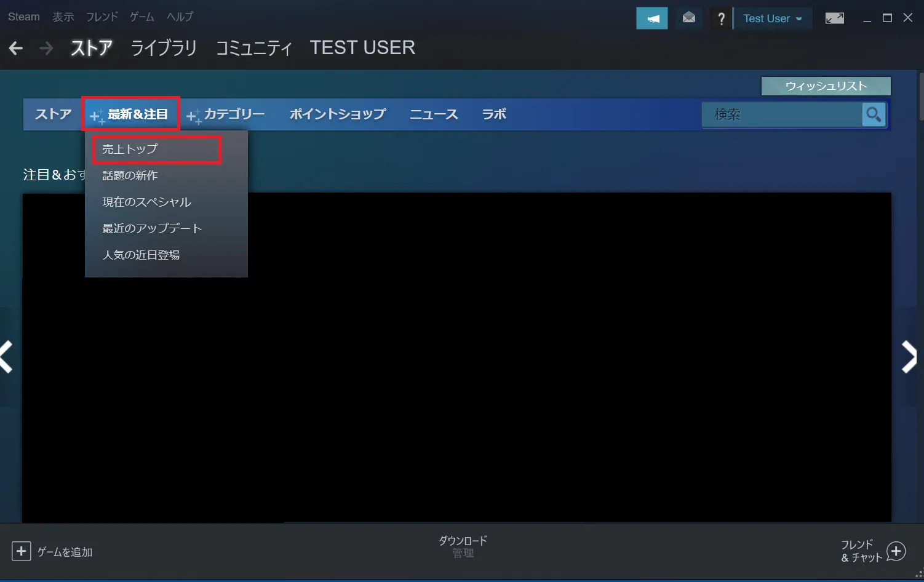Viewport: 924px width, 582px height.
Task: Open the Test User account dropdown
Action: click(773, 18)
